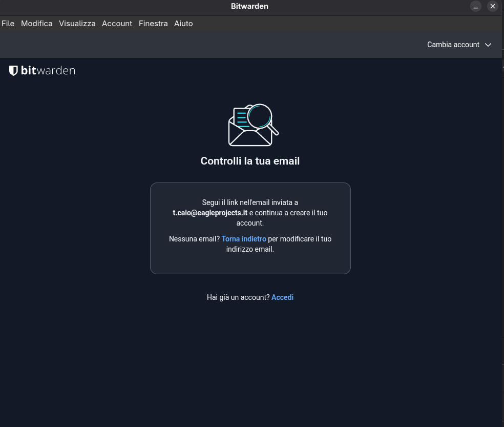Open the Visualizza menu
504x427 pixels.
coord(77,24)
